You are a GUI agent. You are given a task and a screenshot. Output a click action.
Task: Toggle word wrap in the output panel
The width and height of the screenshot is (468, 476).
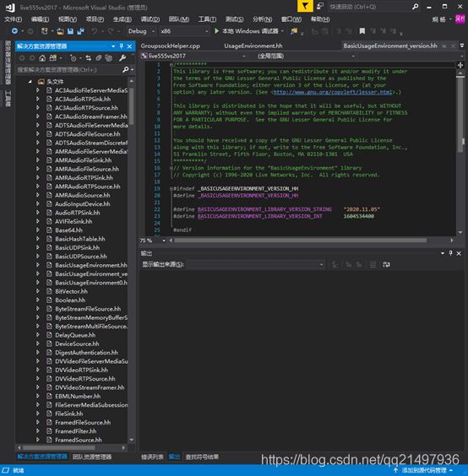point(386,265)
